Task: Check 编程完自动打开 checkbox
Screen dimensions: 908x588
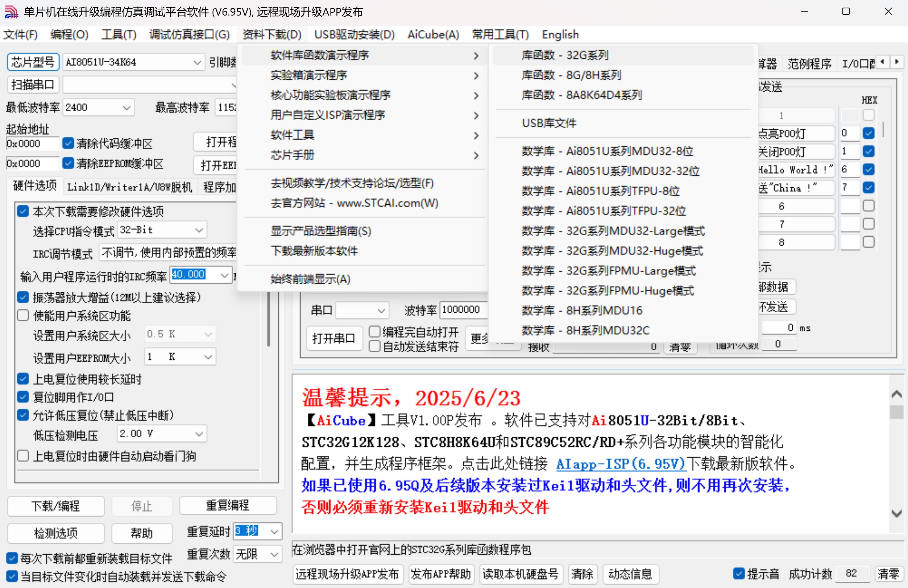Action: click(375, 331)
